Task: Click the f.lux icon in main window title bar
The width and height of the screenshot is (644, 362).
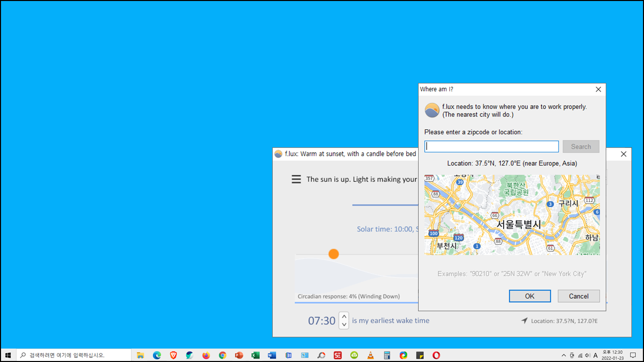Action: coord(278,154)
